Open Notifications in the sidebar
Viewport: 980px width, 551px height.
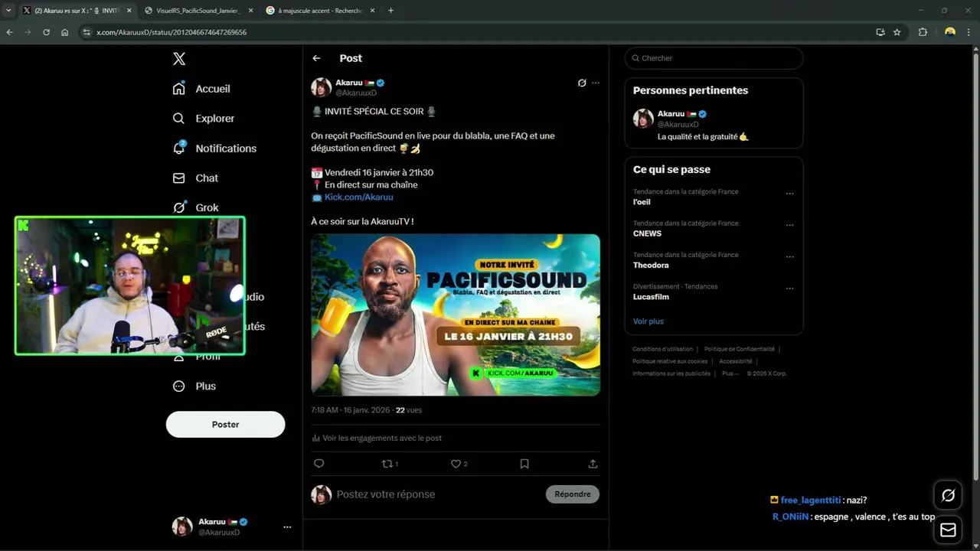214,148
